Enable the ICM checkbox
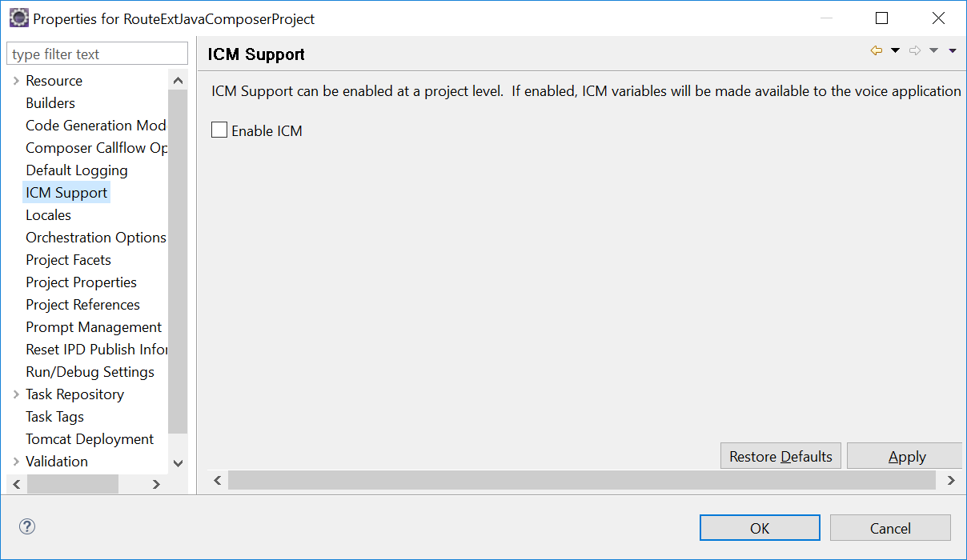The image size is (967, 560). click(219, 130)
